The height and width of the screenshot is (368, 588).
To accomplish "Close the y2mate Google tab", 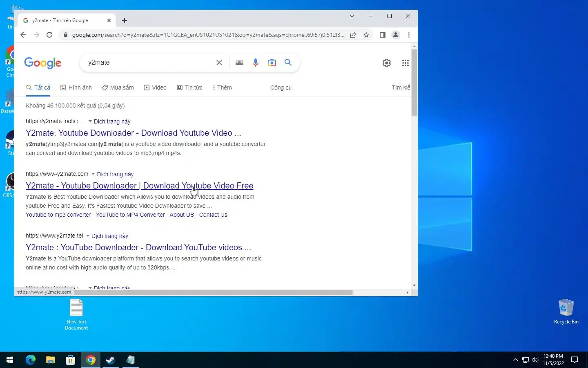I will coord(109,20).
